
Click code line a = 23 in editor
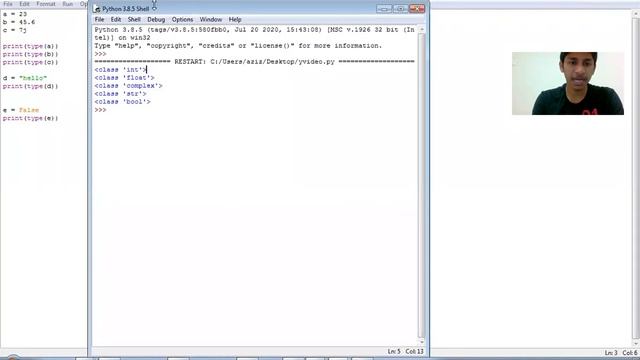click(x=15, y=14)
